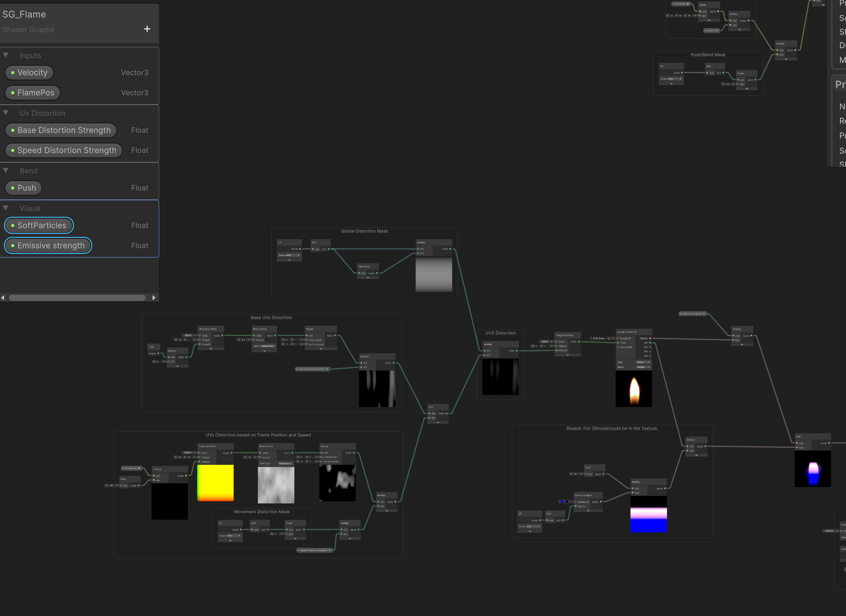Click the Out(4) port on the Global Distortion Mask UV node
The image size is (846, 616).
click(x=300, y=249)
